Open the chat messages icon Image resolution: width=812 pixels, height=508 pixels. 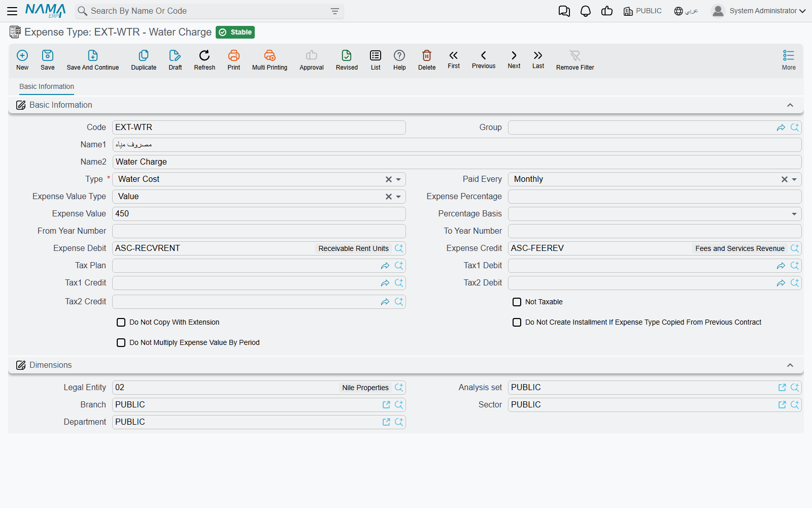click(564, 11)
